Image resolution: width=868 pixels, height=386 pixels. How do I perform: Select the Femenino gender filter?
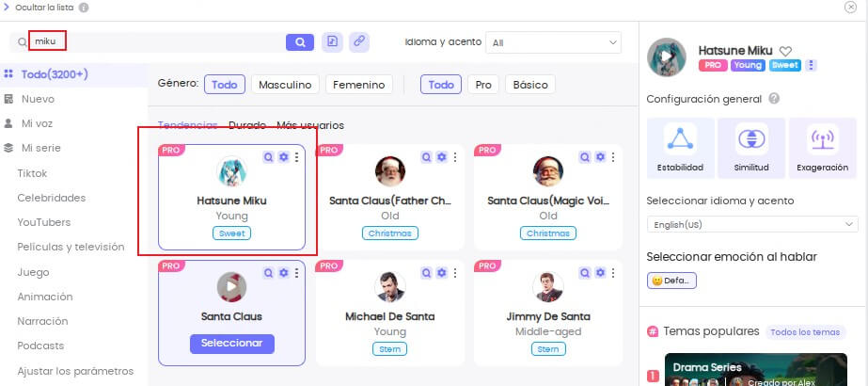358,85
